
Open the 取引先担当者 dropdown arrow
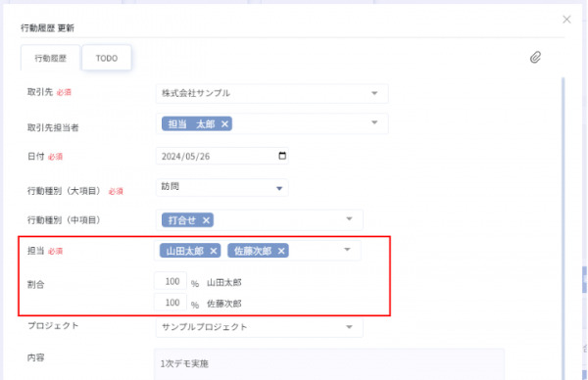pos(374,122)
